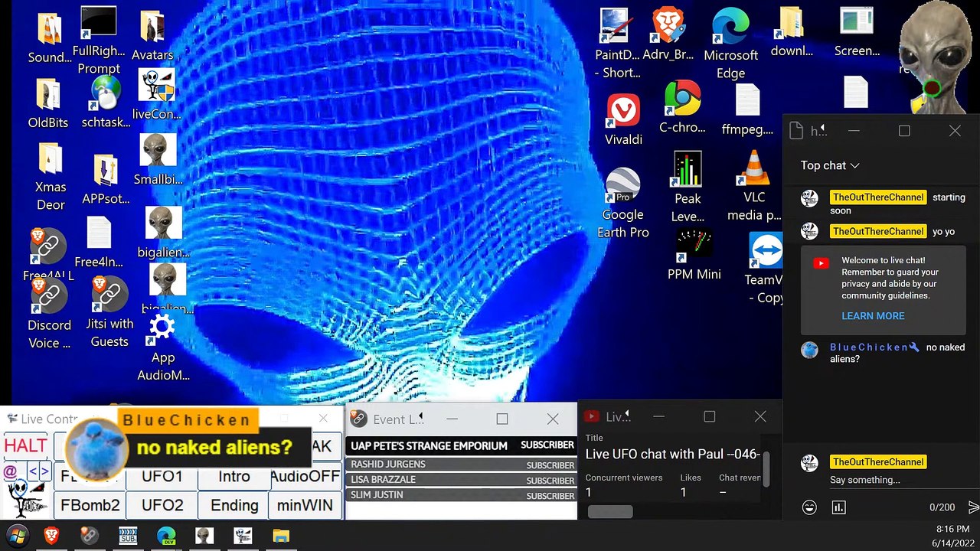This screenshot has height=551, width=980.
Task: Open the OldBits folder
Action: point(48,103)
